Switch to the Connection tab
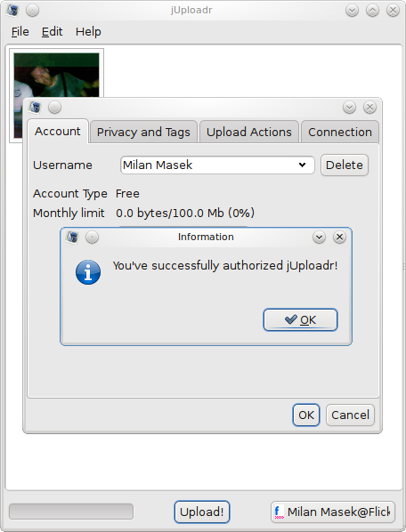The width and height of the screenshot is (406, 532). coord(340,132)
